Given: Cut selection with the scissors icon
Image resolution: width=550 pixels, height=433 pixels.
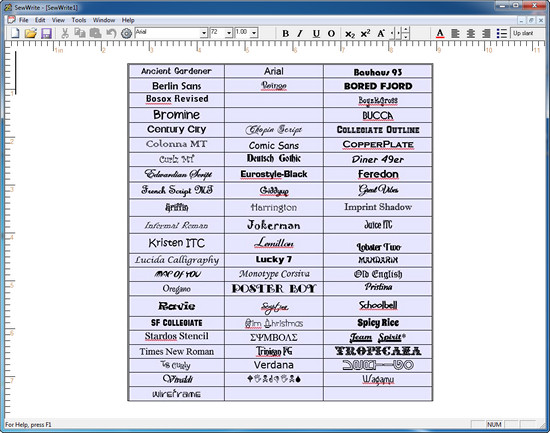Looking at the screenshot, I should 65,33.
